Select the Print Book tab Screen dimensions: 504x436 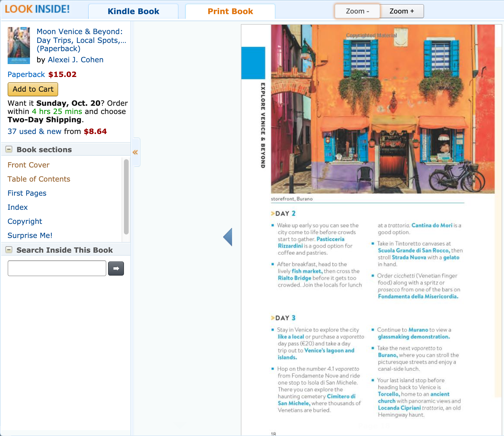[x=230, y=11]
